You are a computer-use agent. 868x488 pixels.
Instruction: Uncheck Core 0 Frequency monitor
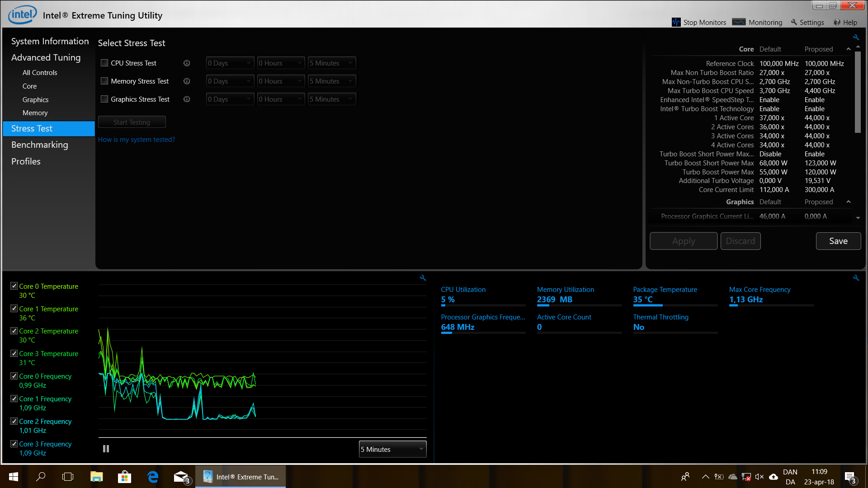14,376
